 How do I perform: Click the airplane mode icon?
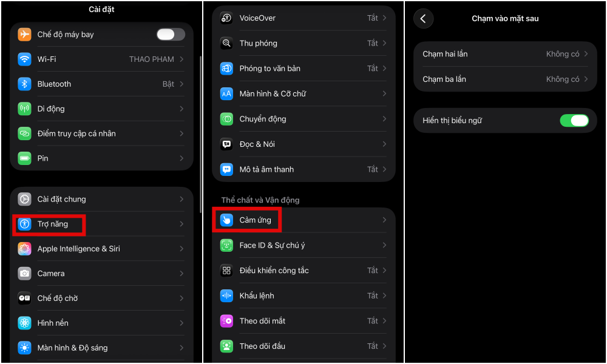click(x=24, y=35)
